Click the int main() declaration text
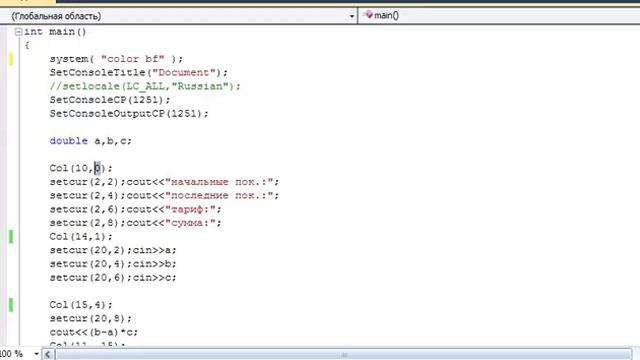Screen dimensions: 640x360 [x=55, y=32]
